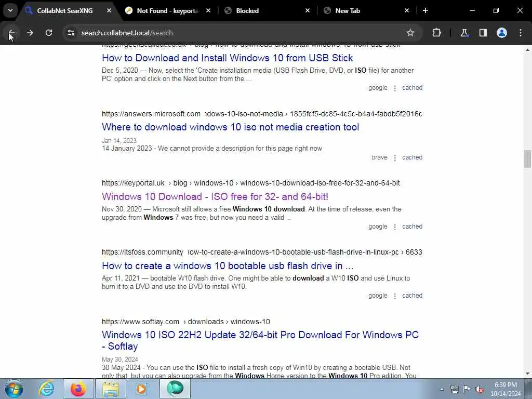Open more options dots for itsfoss.community result
The height and width of the screenshot is (399, 532).
click(x=395, y=296)
